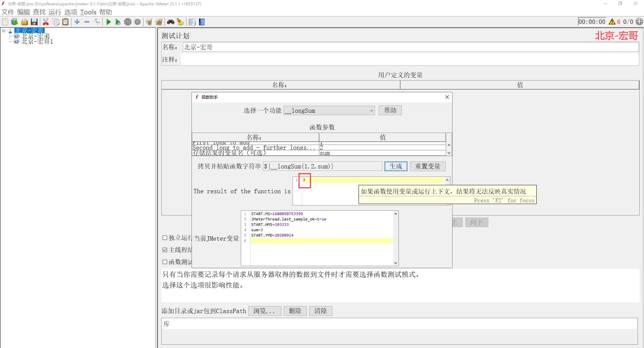Image resolution: width=644 pixels, height=348 pixels.
Task: Clear results with the single broom icon
Action: pos(149,22)
